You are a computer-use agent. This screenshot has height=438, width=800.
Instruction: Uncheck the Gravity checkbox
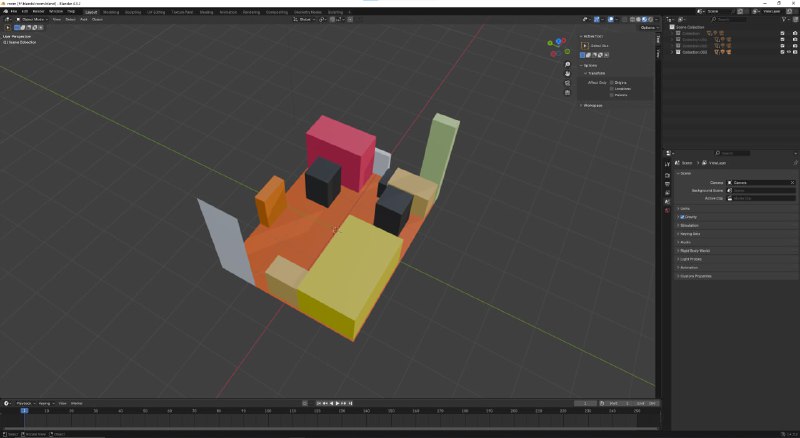[x=682, y=217]
